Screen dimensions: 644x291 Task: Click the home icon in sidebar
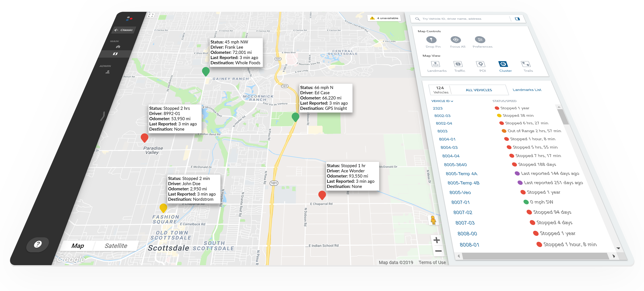118,47
